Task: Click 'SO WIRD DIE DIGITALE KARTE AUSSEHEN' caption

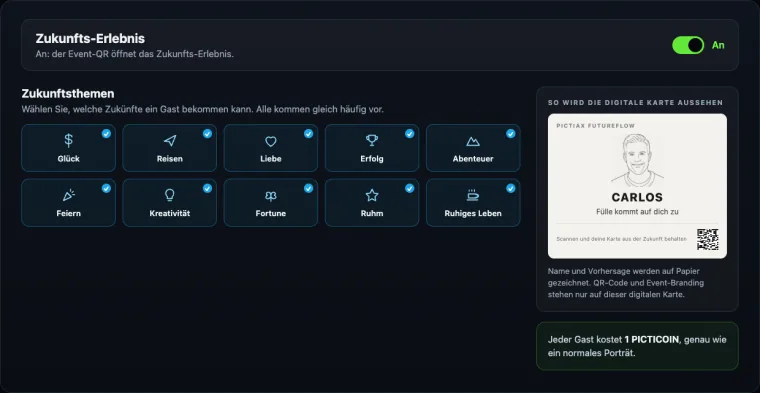Action: coord(635,103)
